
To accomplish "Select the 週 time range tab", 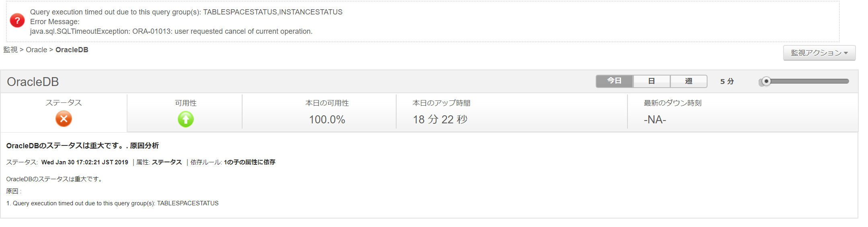I will tap(689, 81).
